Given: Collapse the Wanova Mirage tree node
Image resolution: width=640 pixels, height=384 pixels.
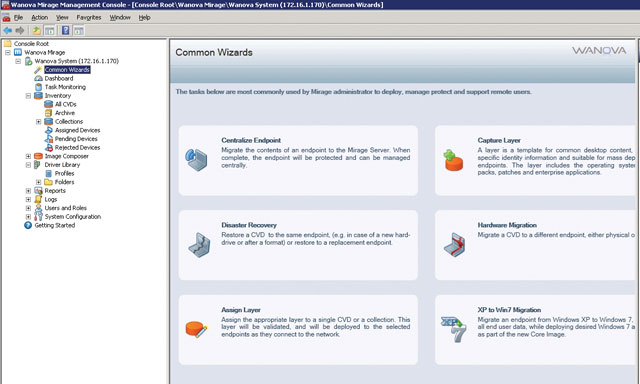Looking at the screenshot, I should [x=8, y=52].
